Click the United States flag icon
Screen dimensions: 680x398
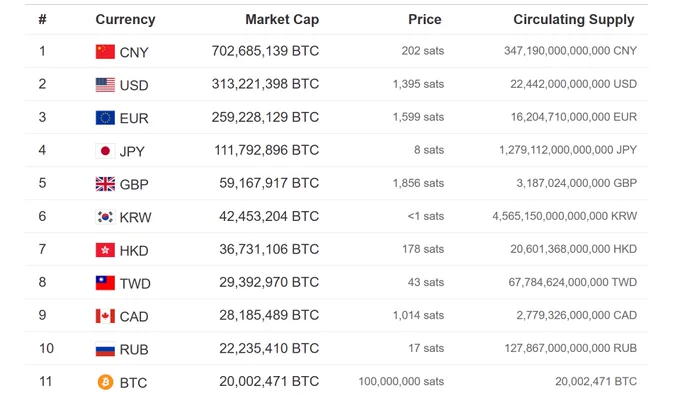(105, 85)
